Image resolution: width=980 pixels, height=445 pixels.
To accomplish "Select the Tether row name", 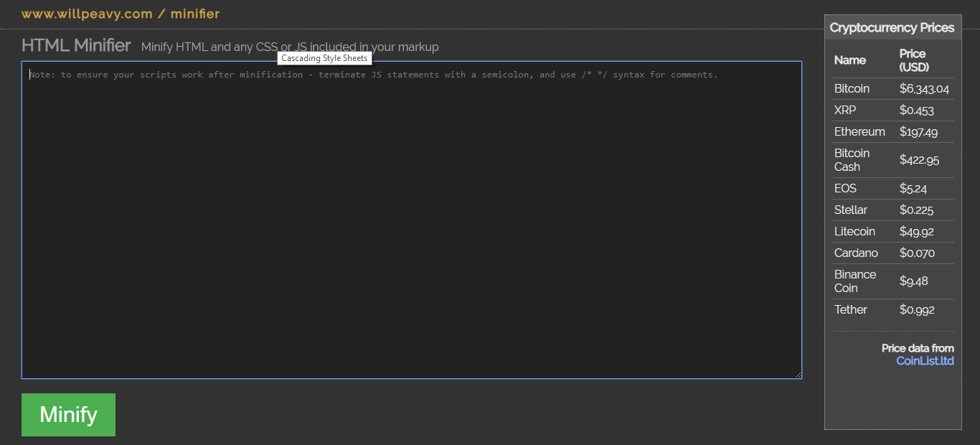I will point(851,309).
